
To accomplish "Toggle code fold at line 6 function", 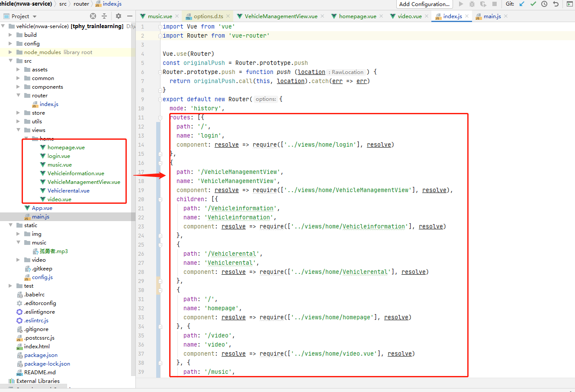I will 160,72.
